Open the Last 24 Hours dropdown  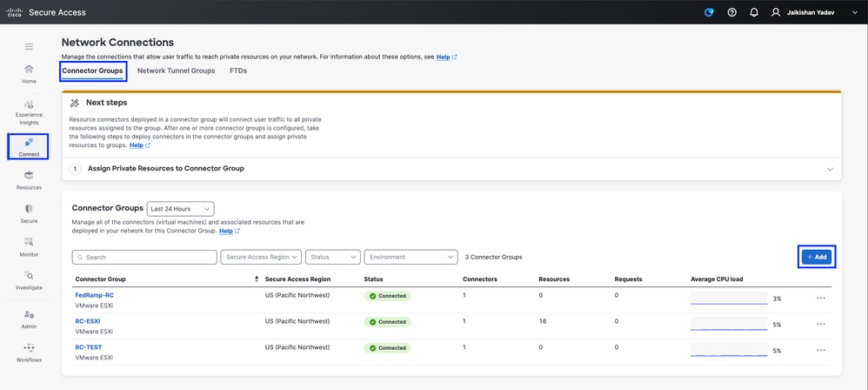point(180,209)
